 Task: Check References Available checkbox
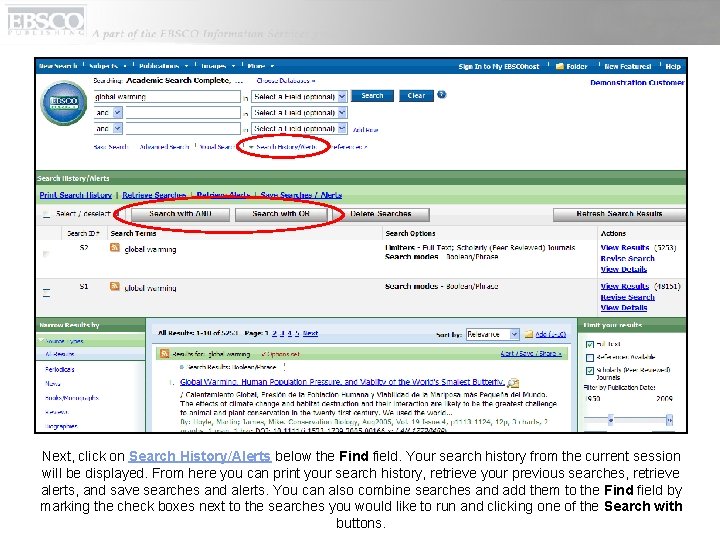click(590, 358)
